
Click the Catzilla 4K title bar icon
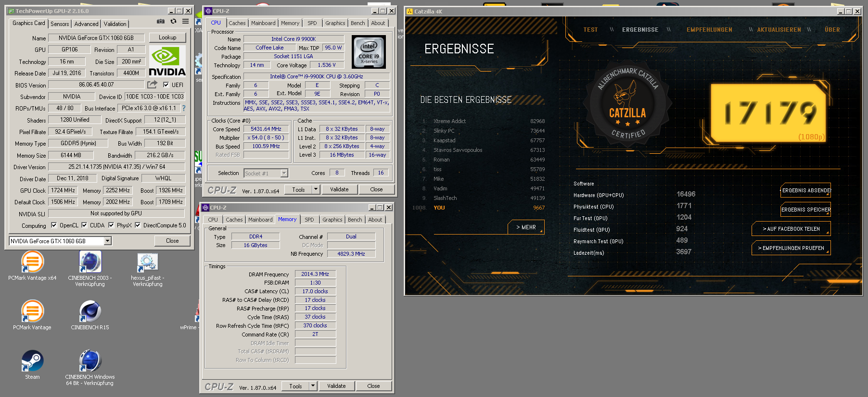pos(409,12)
